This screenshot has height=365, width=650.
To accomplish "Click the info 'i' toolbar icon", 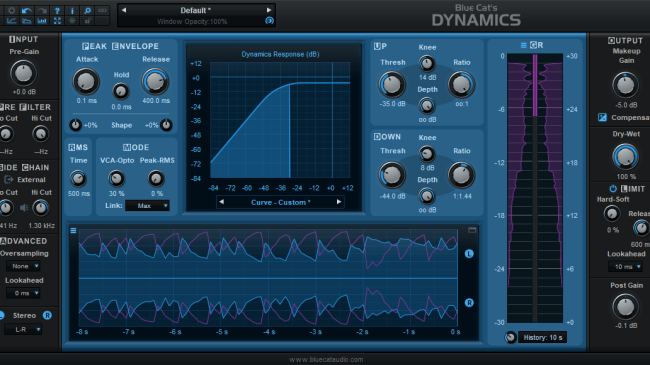I will pos(72,10).
